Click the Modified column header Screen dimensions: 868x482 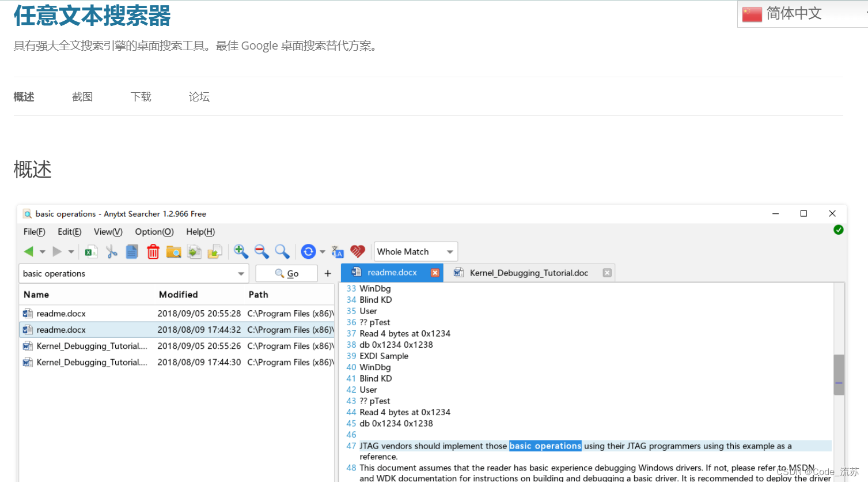tap(179, 295)
